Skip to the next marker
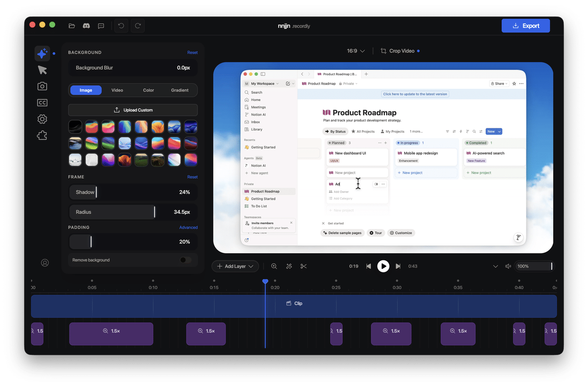Viewport: 588px width, 387px height. (398, 266)
